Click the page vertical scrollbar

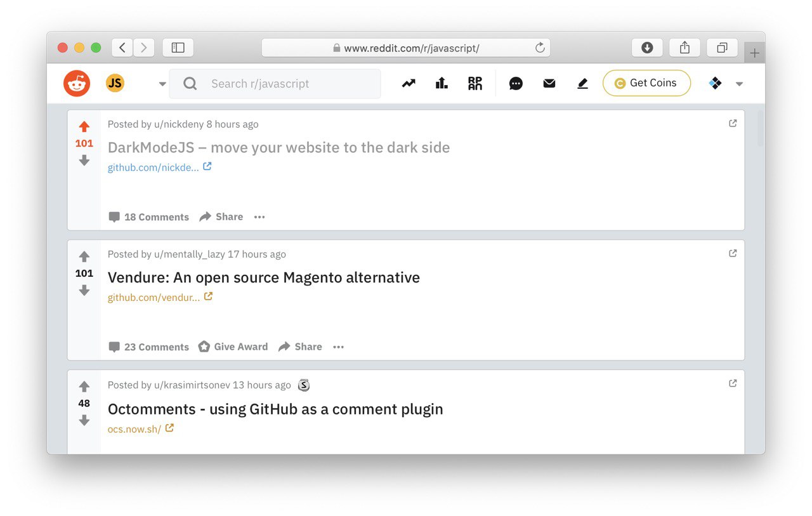(761, 130)
